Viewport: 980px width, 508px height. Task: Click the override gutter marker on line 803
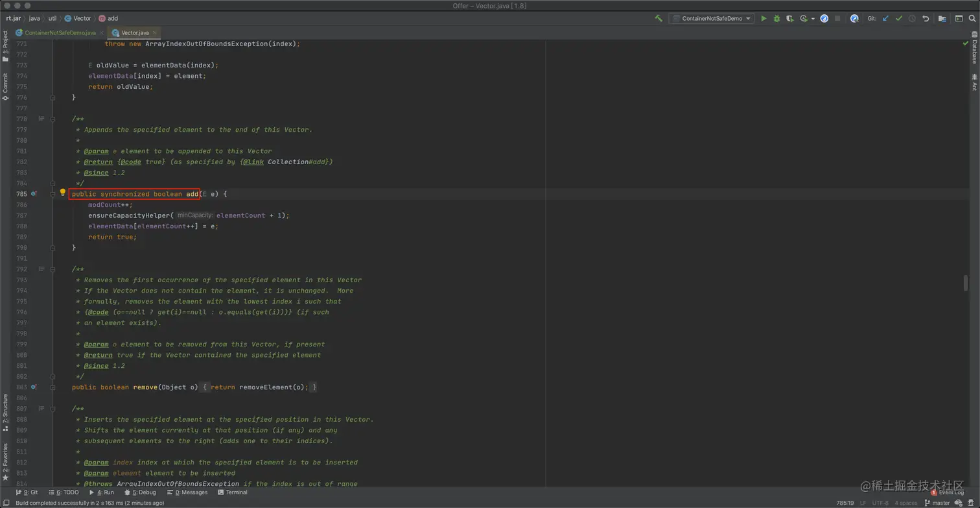pos(34,387)
